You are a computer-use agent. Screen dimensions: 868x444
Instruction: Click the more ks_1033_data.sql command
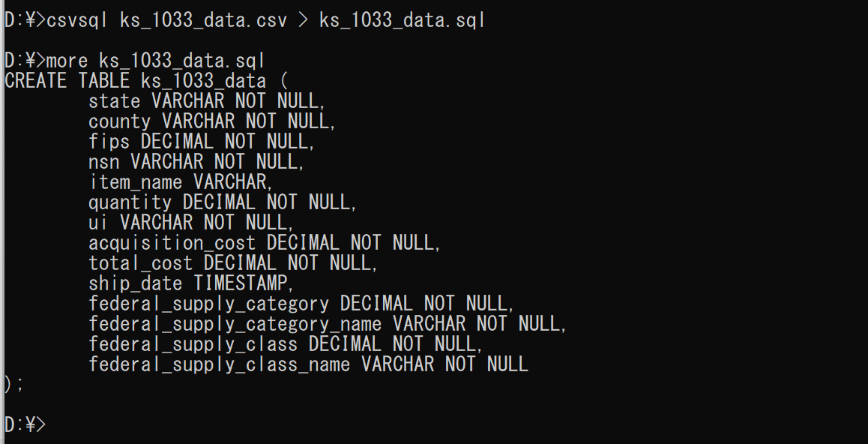[x=156, y=61]
